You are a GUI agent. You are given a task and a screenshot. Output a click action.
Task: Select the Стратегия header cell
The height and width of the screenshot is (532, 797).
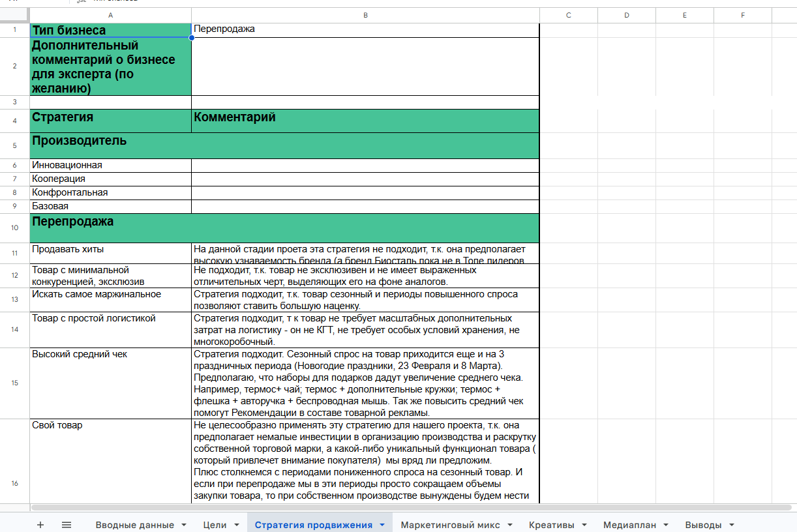click(x=110, y=121)
